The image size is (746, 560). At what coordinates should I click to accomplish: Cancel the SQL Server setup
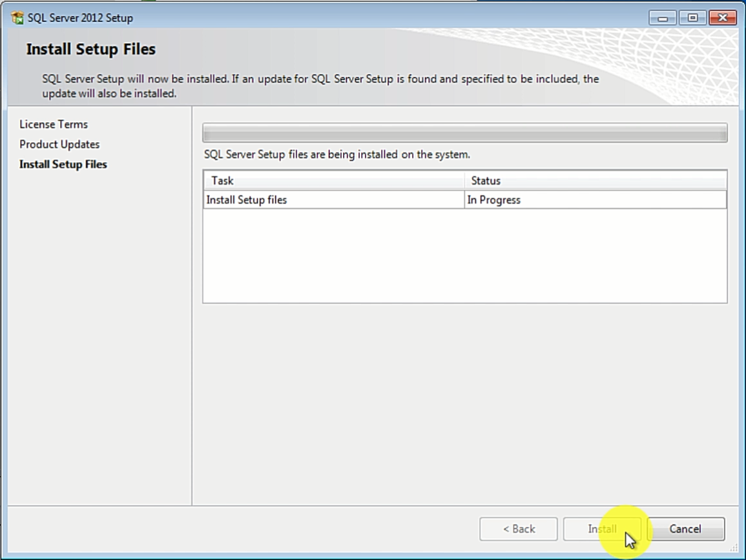click(x=685, y=529)
